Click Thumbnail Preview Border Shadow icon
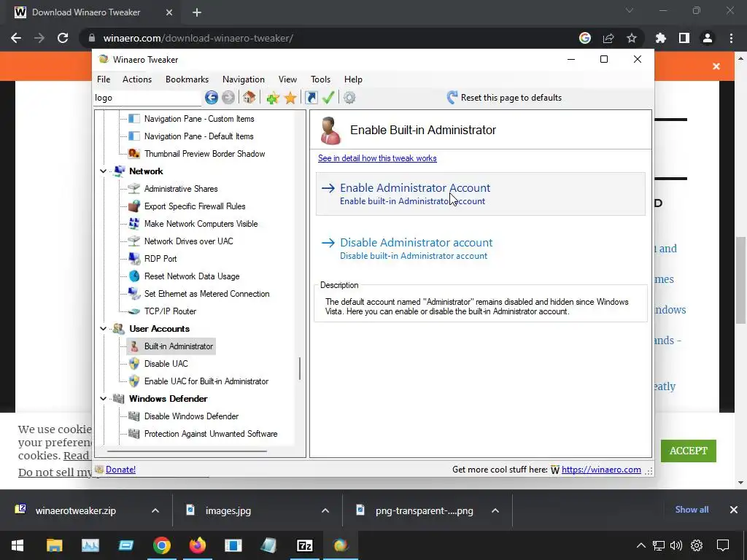747x560 pixels. point(134,154)
